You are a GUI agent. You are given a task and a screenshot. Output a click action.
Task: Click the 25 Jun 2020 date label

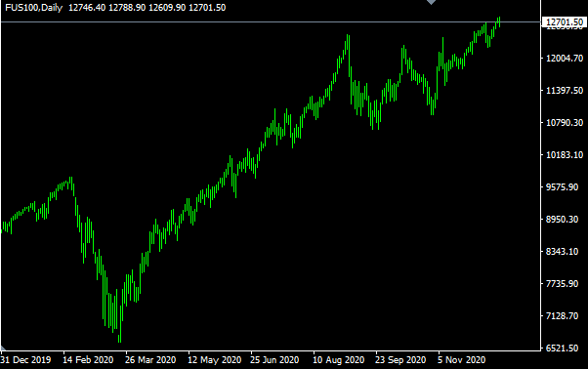pyautogui.click(x=274, y=360)
